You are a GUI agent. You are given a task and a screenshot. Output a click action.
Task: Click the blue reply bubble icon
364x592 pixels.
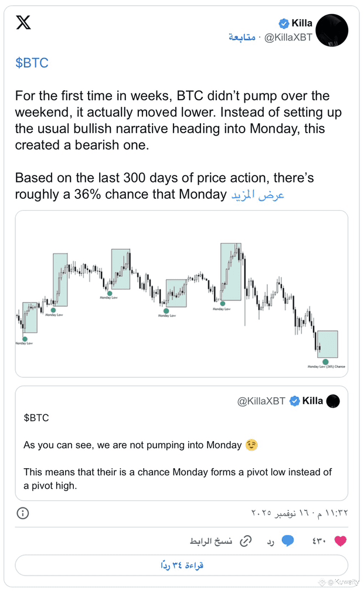[x=288, y=540]
